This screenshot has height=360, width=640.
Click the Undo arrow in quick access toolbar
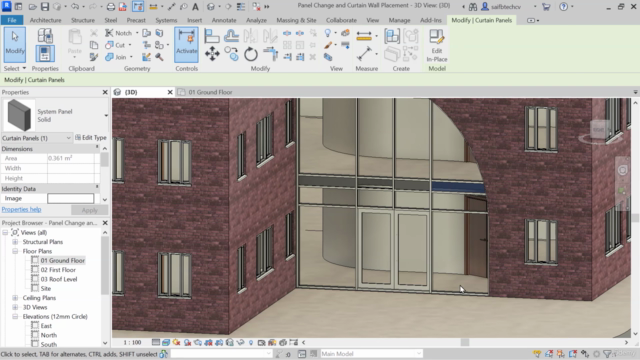click(74, 7)
